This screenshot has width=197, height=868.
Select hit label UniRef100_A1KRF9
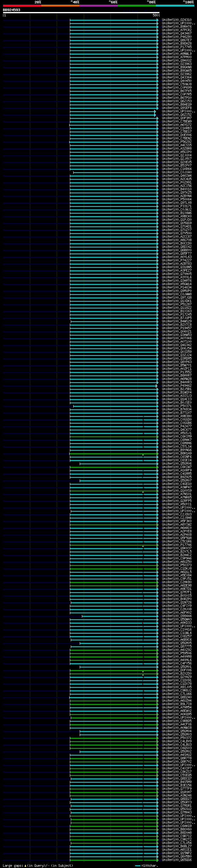coord(176,470)
